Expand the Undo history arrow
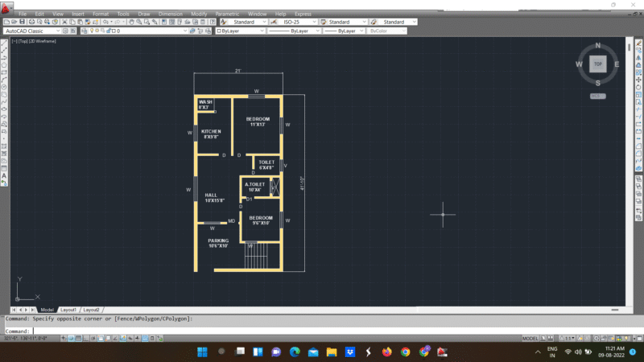This screenshot has width=644, height=362. (x=111, y=22)
